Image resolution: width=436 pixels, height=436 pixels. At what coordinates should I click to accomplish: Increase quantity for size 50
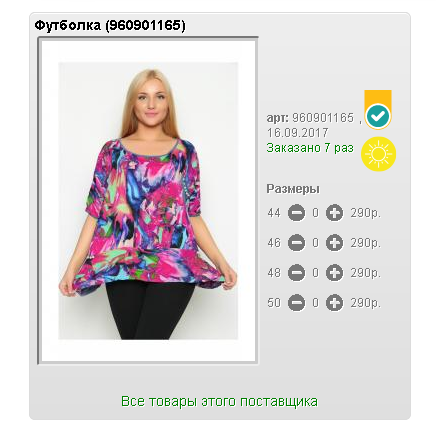tap(334, 303)
